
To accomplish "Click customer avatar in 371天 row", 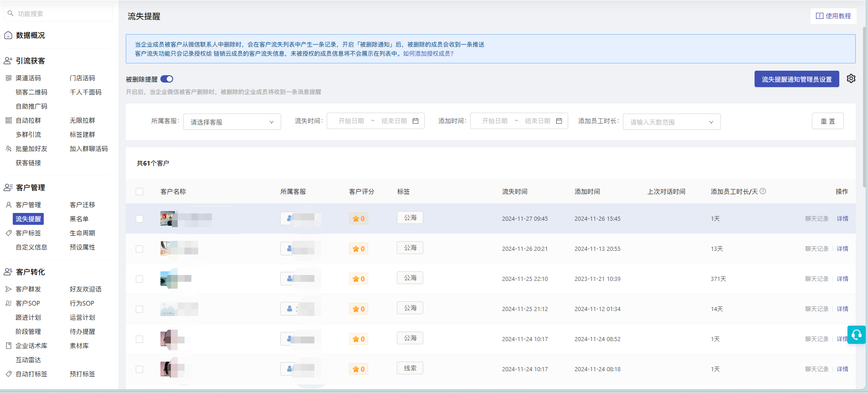I will point(169,279).
